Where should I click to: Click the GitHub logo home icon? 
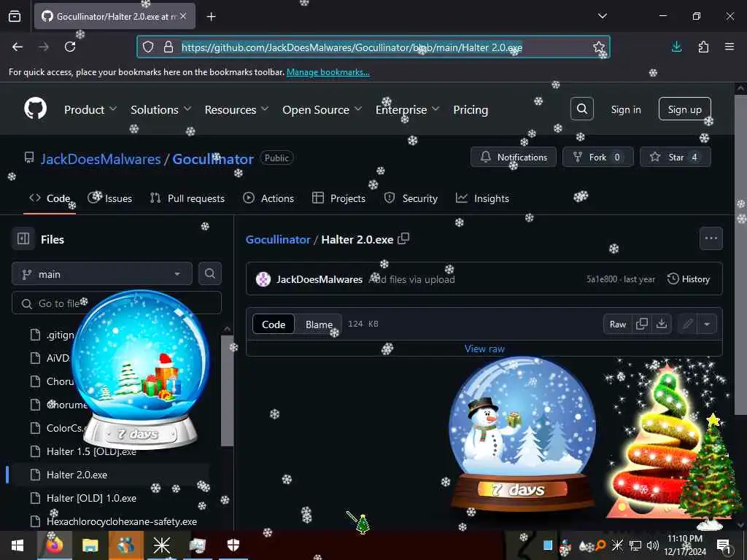pos(35,109)
